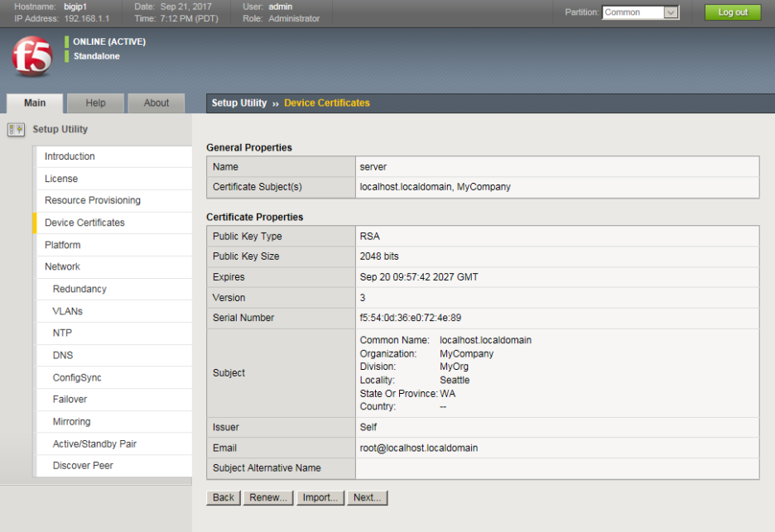
Task: Navigate to Platform settings
Action: click(x=63, y=245)
